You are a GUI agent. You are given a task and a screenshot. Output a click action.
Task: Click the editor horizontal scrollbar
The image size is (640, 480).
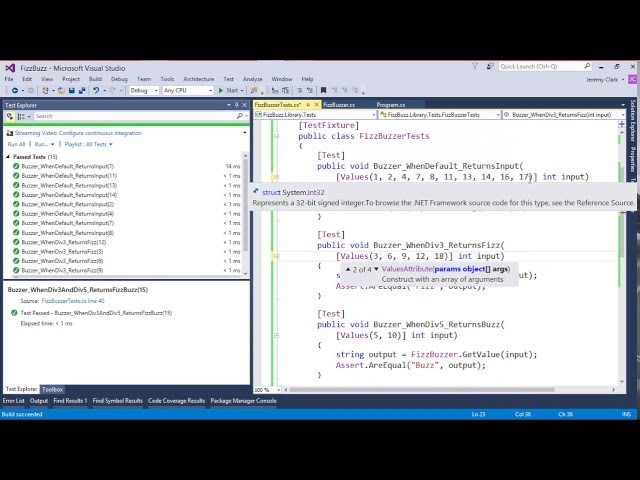click(422, 390)
